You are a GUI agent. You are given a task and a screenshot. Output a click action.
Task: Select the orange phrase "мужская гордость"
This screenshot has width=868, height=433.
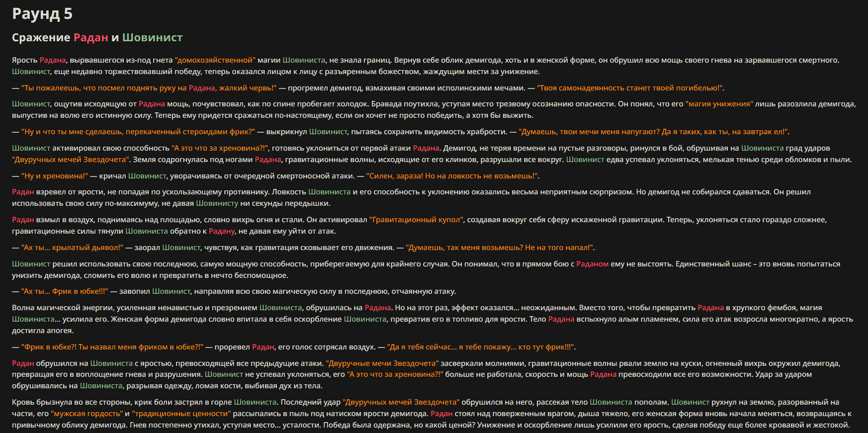tap(87, 414)
